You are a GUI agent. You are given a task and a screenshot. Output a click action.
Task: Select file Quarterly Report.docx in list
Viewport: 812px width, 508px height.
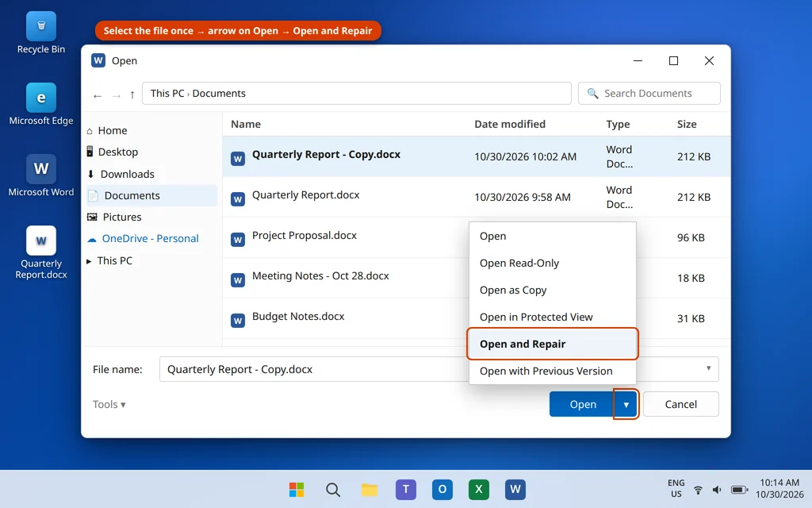[x=477, y=197]
